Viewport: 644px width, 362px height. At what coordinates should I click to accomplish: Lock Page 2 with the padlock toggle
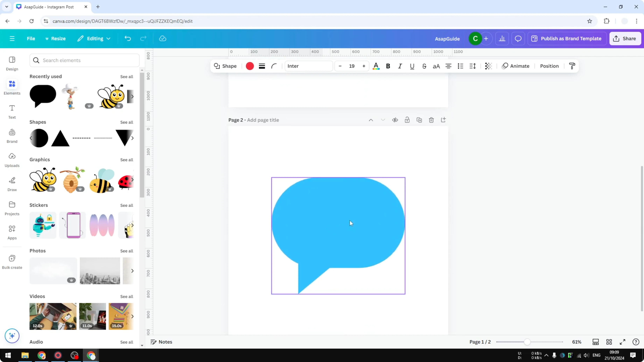(407, 120)
